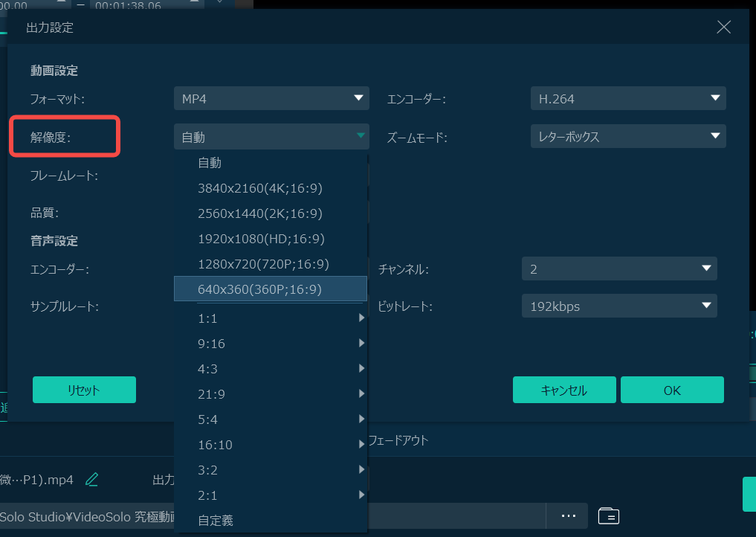Screen dimensions: 756x537
Task: Choose 1920x1080 (HD) resolution option
Action: click(x=261, y=239)
